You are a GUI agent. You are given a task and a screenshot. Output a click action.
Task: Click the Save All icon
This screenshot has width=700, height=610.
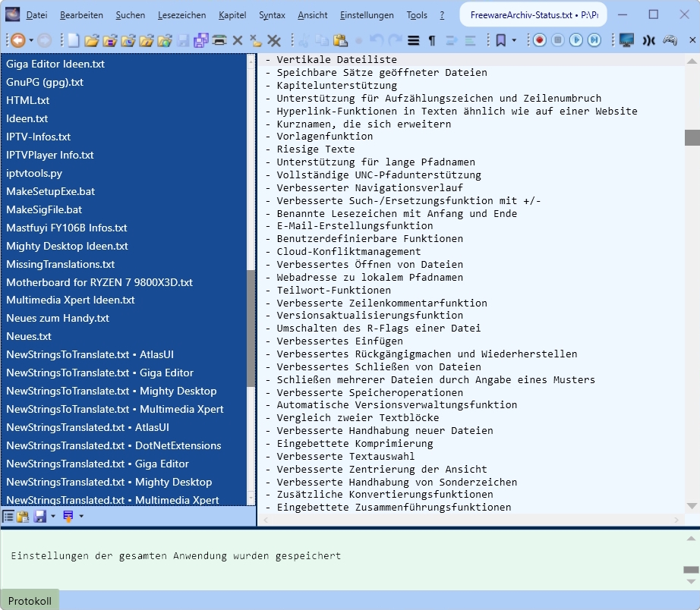(x=200, y=40)
